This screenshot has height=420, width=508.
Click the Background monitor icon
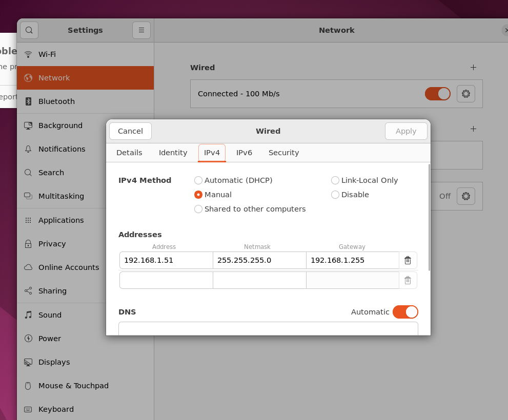pos(28,125)
